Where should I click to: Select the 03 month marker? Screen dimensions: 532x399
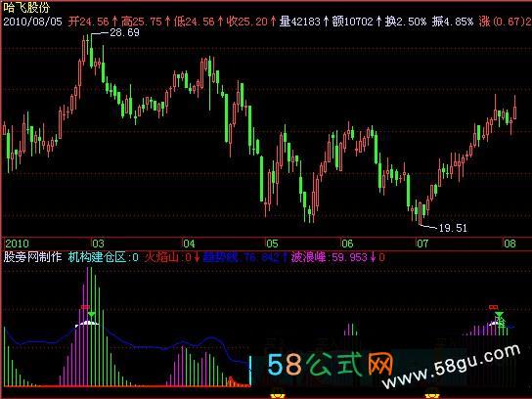[98, 244]
